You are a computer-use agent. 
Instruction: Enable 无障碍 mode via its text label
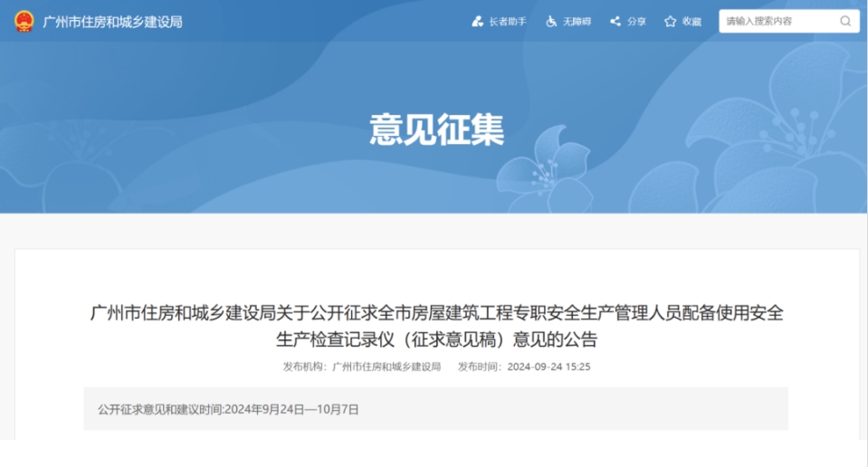pos(577,22)
